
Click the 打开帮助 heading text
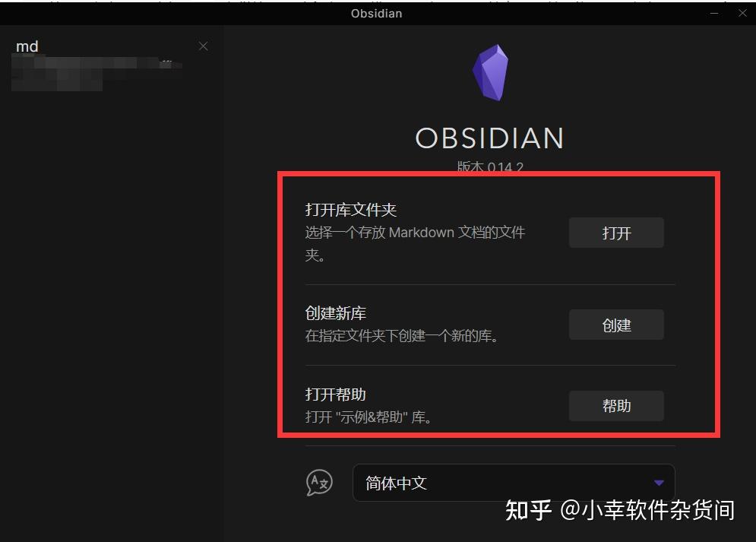tap(336, 395)
